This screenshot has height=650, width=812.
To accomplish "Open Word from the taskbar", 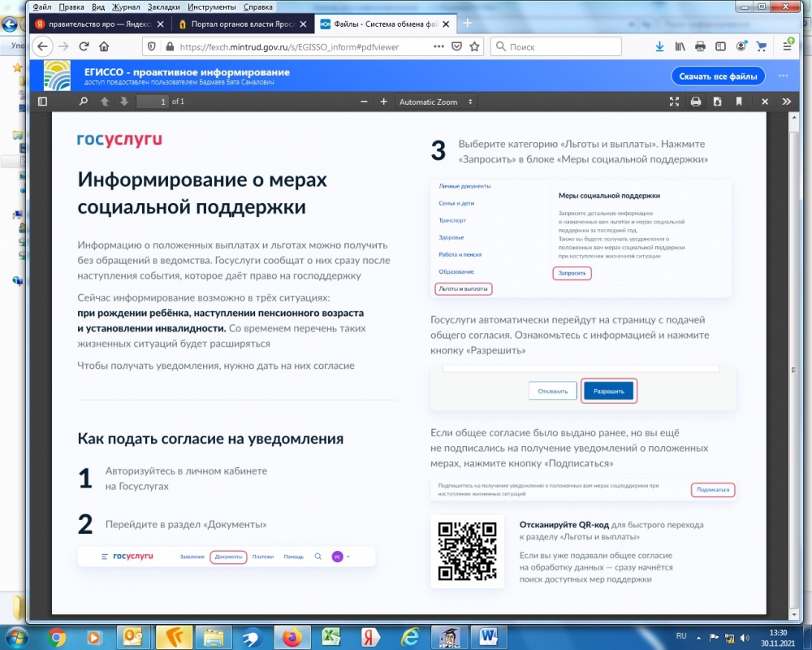I will (488, 637).
